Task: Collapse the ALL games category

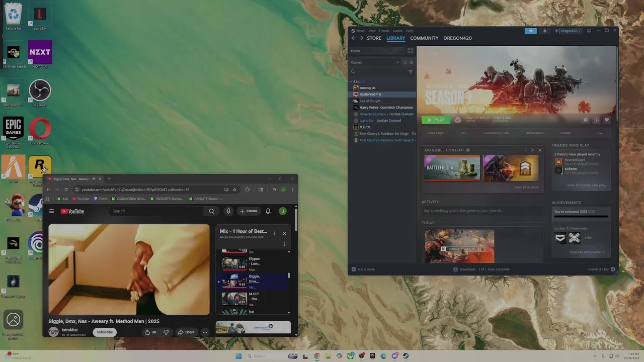Action: pyautogui.click(x=352, y=81)
